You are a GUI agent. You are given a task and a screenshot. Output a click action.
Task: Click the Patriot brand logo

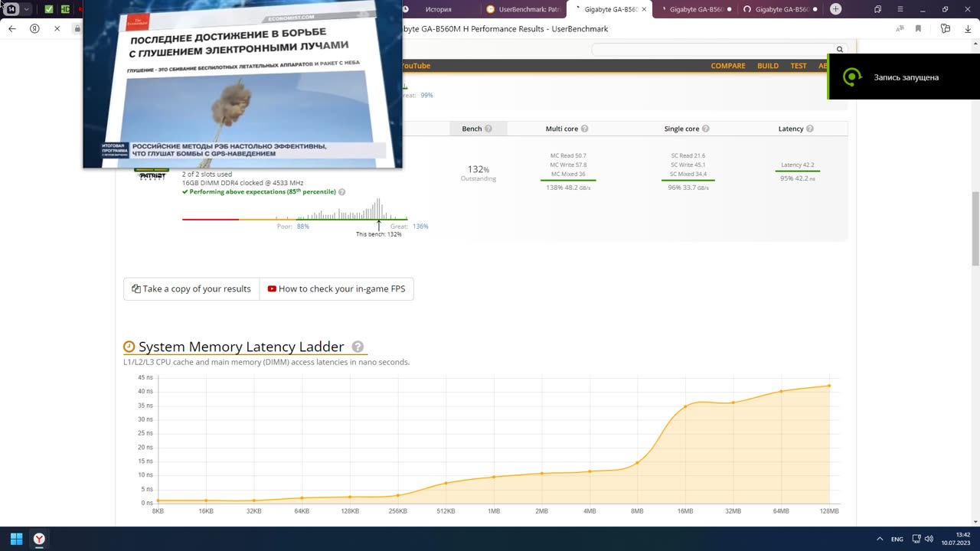[x=152, y=175]
